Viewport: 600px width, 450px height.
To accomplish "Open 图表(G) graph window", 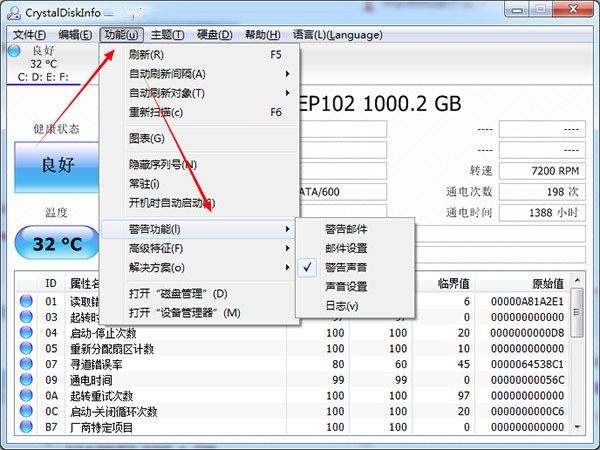I will pyautogui.click(x=199, y=139).
